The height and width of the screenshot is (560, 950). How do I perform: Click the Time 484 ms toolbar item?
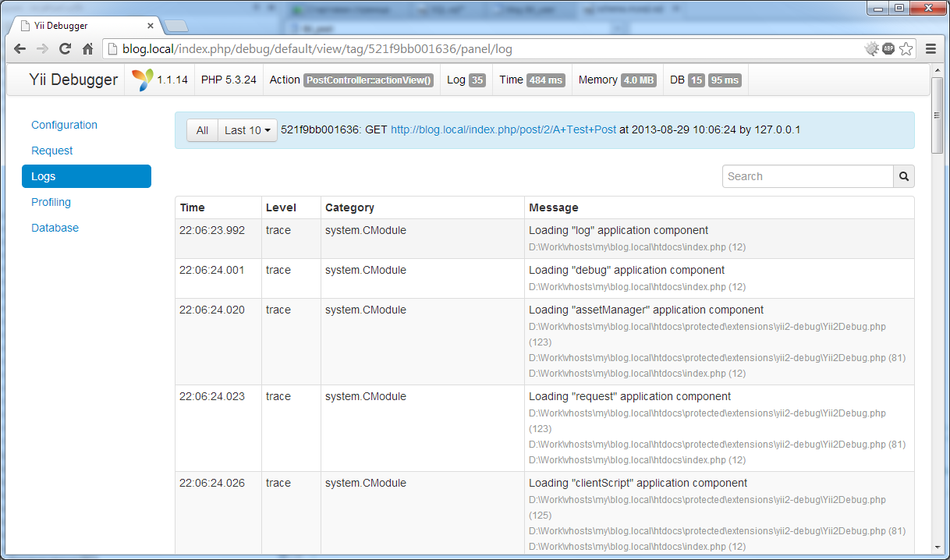[x=532, y=80]
